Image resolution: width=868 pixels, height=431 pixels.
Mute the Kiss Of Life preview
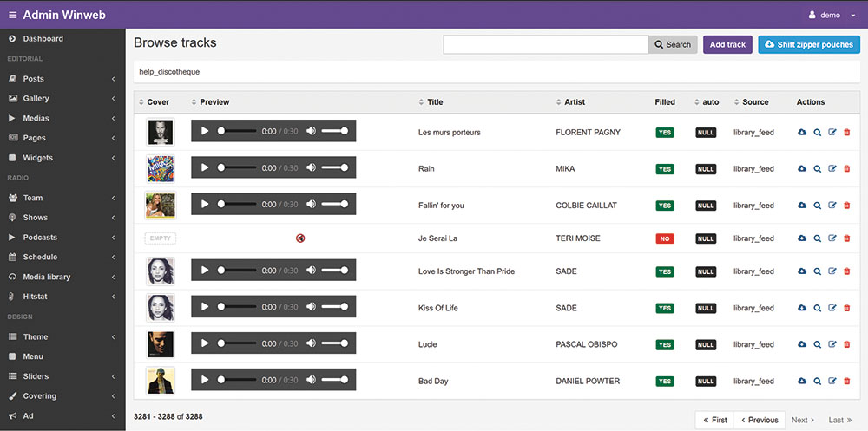(x=311, y=307)
